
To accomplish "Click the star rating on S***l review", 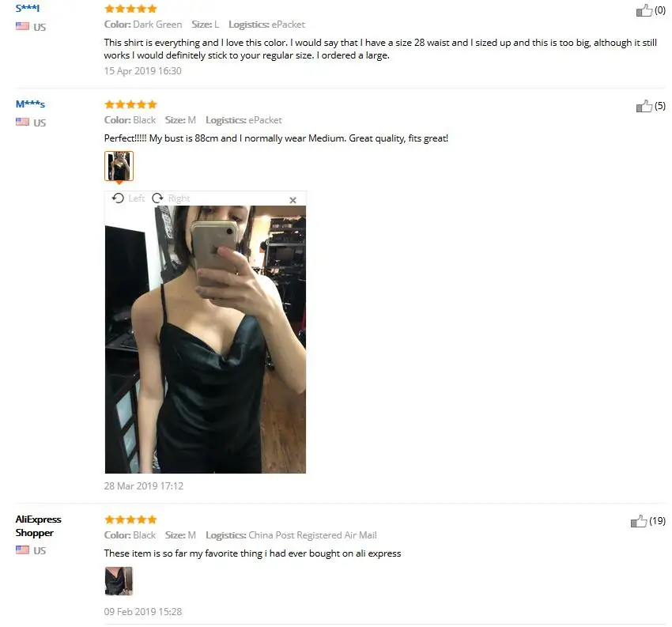I will [x=130, y=9].
